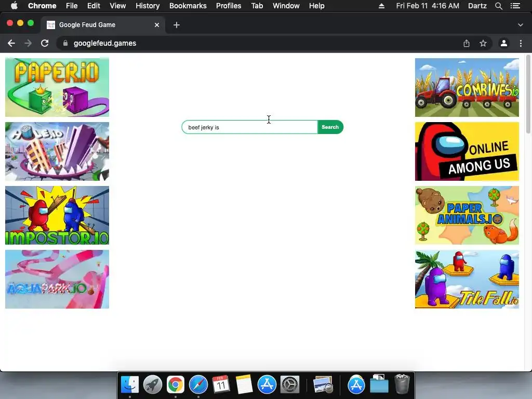
Task: Click the googlefeud.games address bar
Action: coord(261,43)
